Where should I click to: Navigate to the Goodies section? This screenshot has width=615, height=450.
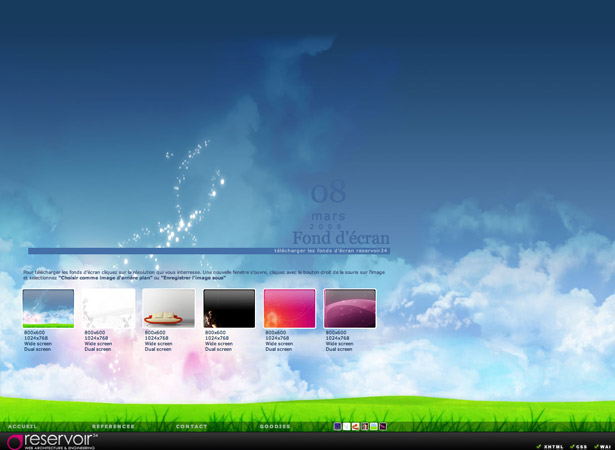[276, 427]
